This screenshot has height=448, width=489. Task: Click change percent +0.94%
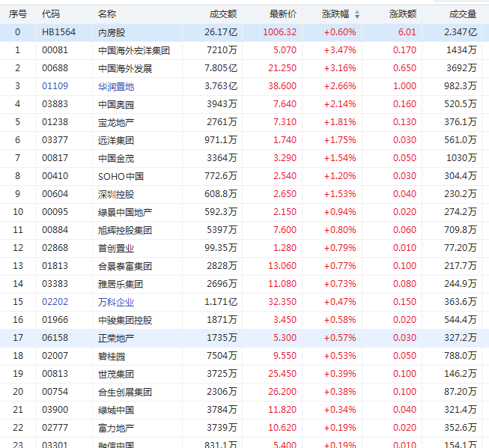pyautogui.click(x=340, y=212)
